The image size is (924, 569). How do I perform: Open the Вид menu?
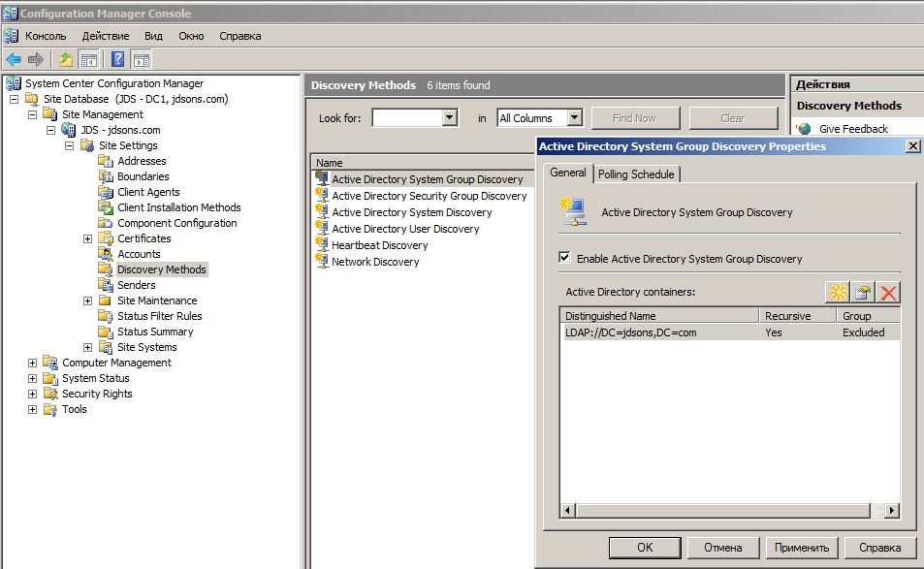pyautogui.click(x=154, y=36)
